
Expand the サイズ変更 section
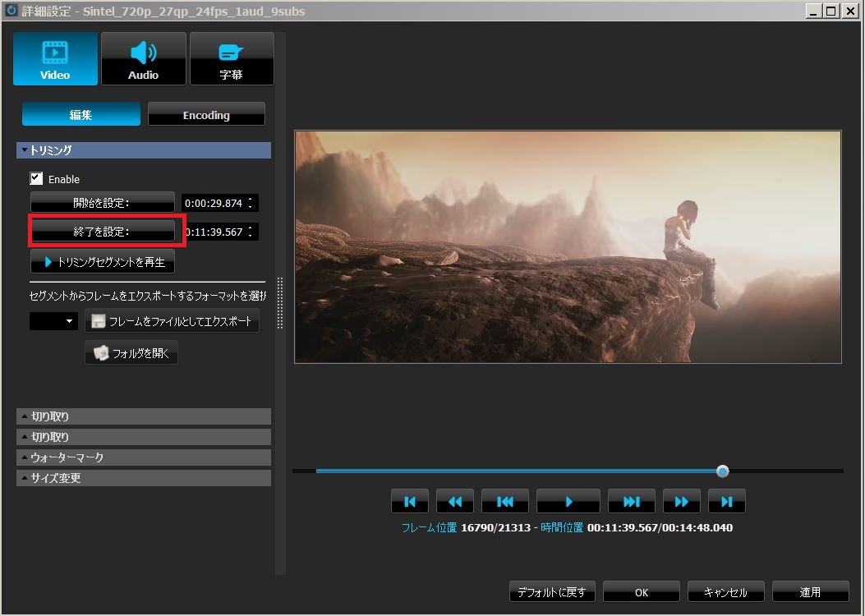[144, 477]
